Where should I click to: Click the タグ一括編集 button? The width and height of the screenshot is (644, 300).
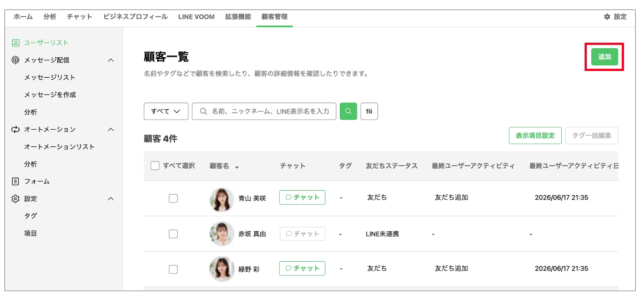click(591, 135)
